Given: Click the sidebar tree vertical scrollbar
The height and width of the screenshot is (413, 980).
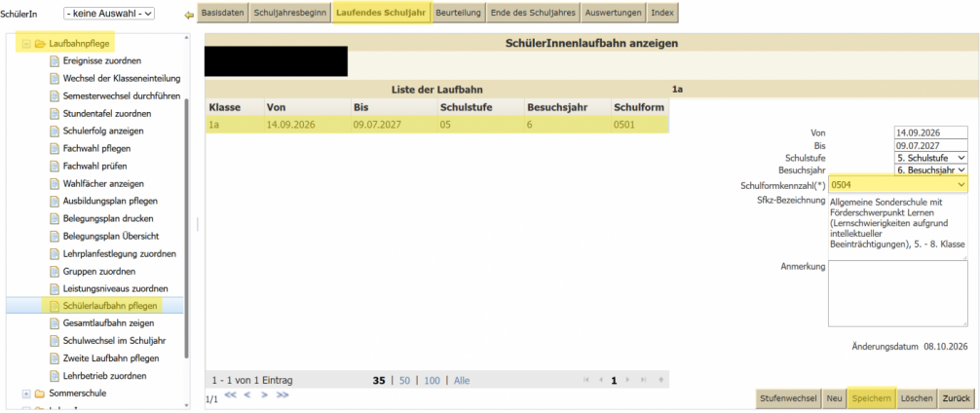Looking at the screenshot, I should [x=186, y=228].
